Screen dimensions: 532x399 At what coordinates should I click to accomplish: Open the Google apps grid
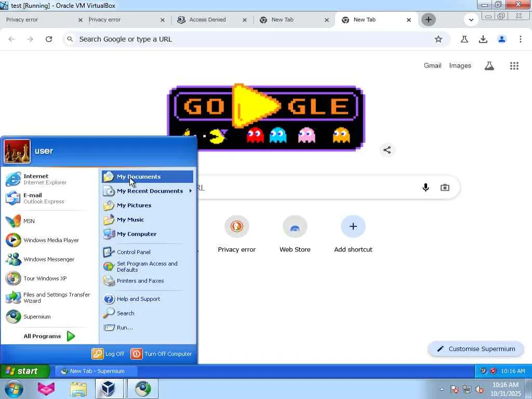pos(514,65)
